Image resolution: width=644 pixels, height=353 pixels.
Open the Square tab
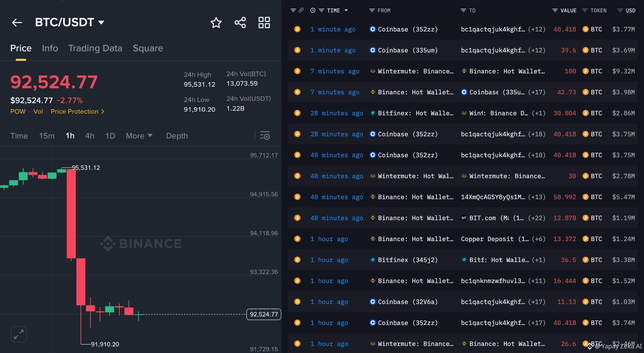tap(148, 48)
